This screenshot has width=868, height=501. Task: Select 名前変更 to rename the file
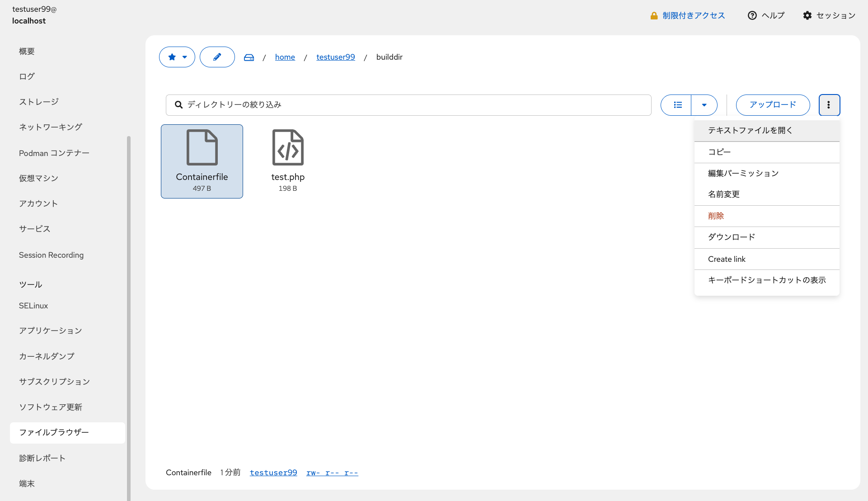724,194
